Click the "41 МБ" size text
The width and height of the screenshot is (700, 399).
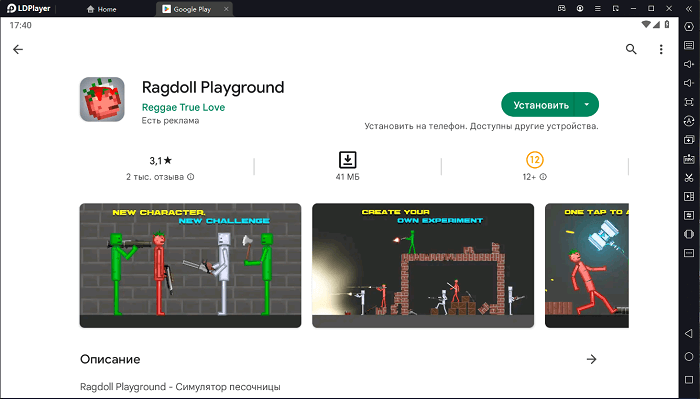pyautogui.click(x=347, y=177)
